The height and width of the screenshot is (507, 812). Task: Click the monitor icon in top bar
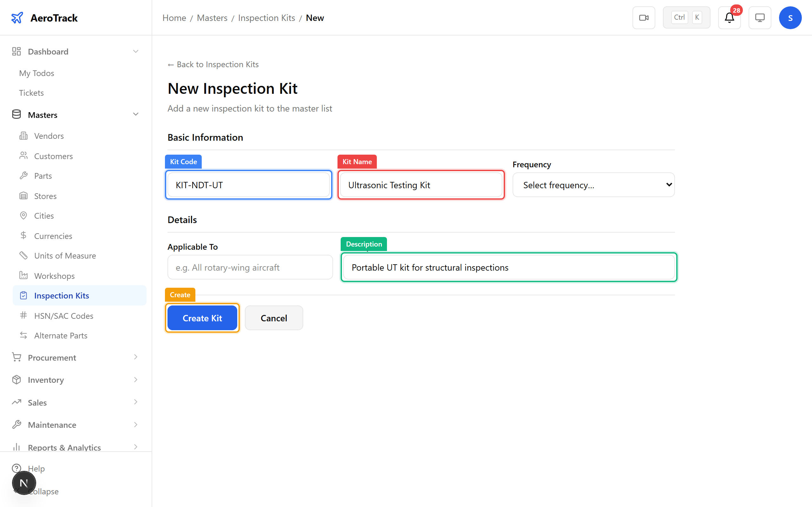pyautogui.click(x=760, y=17)
